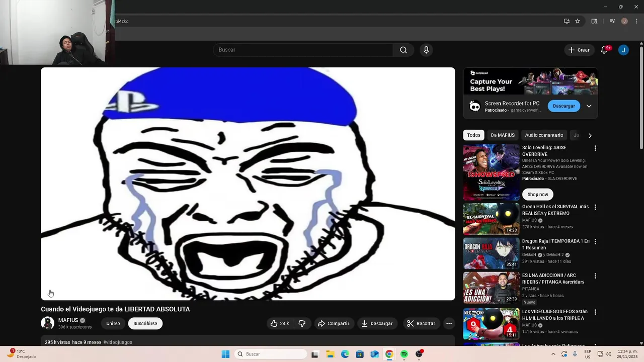The width and height of the screenshot is (644, 362).
Task: Click the Shop now button
Action: click(538, 195)
